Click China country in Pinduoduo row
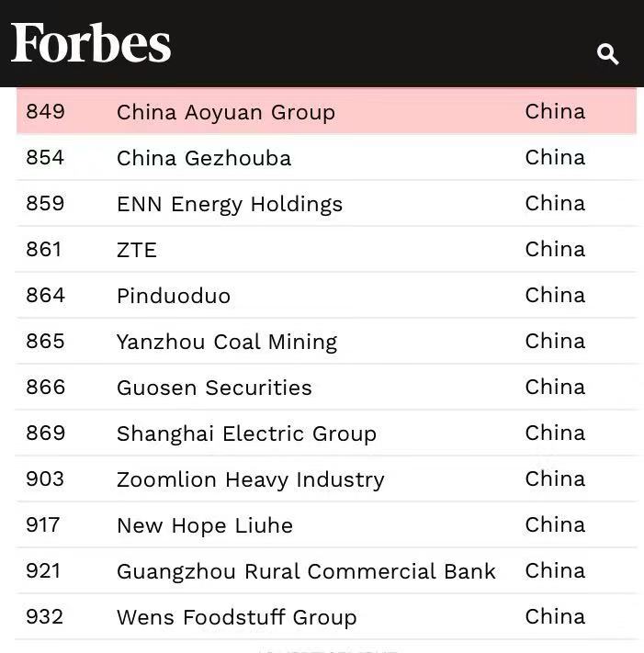644x653 pixels. pos(555,295)
